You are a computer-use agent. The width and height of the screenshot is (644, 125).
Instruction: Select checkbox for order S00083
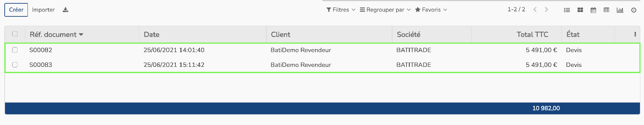(15, 65)
